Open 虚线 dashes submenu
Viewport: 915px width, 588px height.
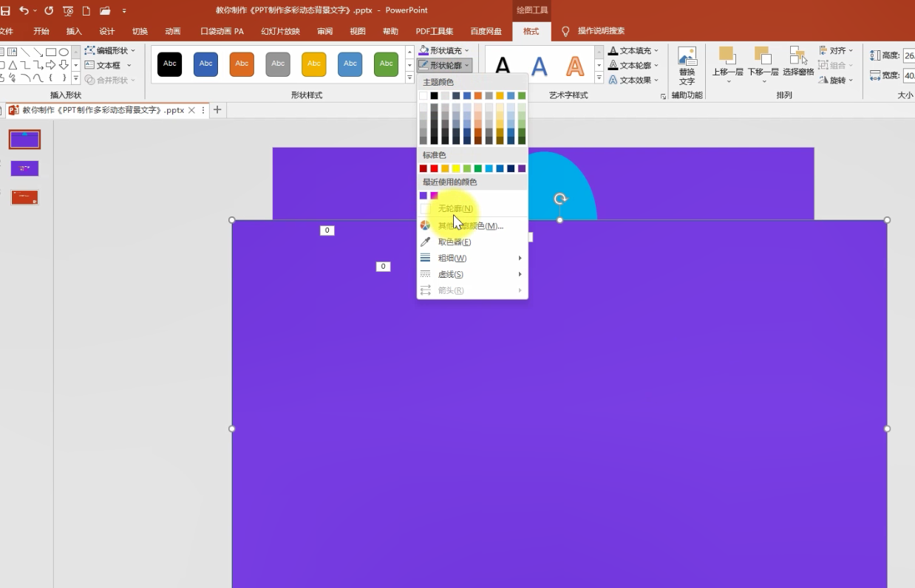[x=472, y=274]
